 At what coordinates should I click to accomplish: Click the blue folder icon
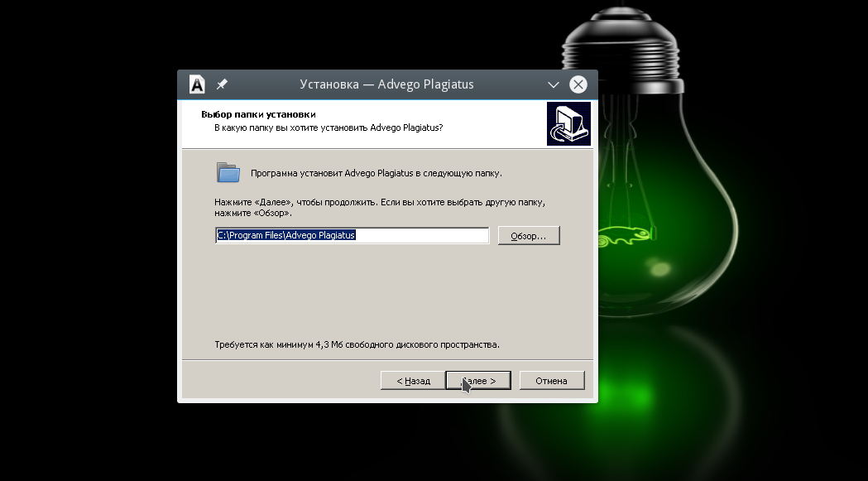(x=228, y=172)
